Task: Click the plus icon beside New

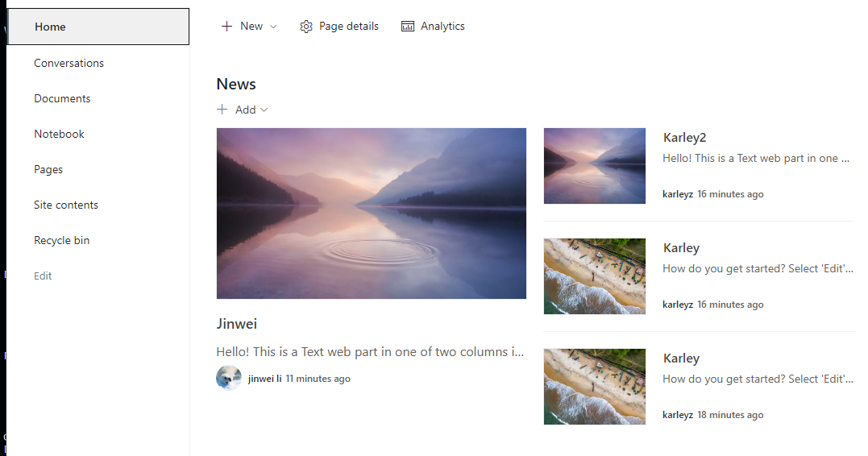Action: pyautogui.click(x=226, y=26)
